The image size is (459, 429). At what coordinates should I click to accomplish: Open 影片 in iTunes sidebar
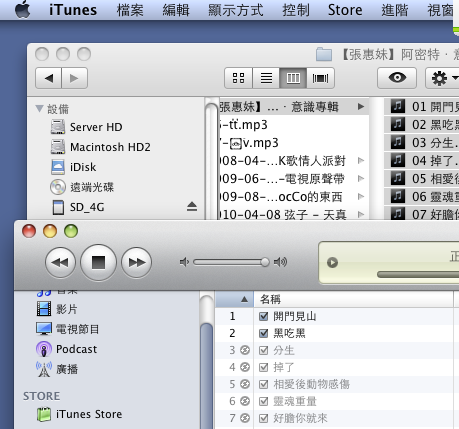[57, 309]
